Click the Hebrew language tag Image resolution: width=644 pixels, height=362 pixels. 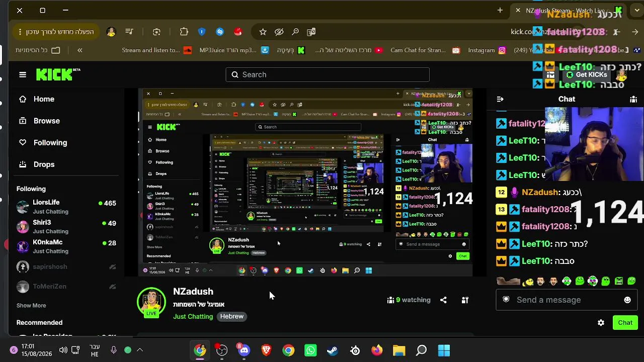[232, 316]
